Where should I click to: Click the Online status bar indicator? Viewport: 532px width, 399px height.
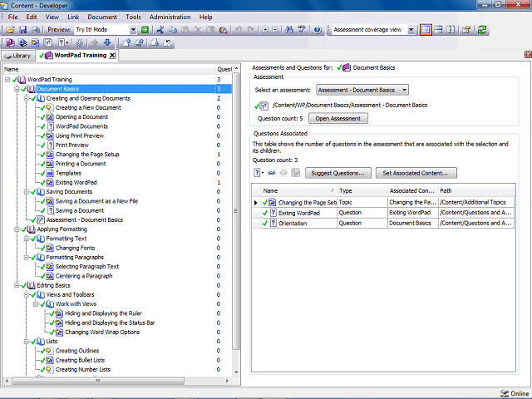pyautogui.click(x=515, y=393)
